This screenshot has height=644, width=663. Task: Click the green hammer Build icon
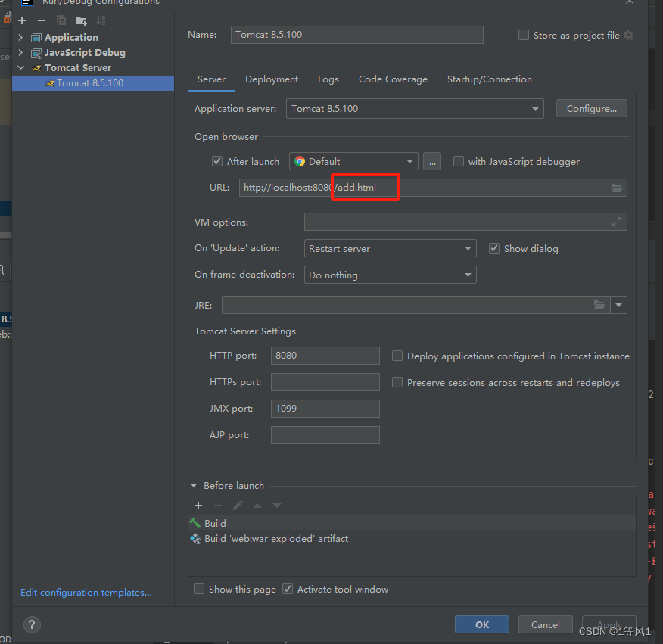click(195, 523)
